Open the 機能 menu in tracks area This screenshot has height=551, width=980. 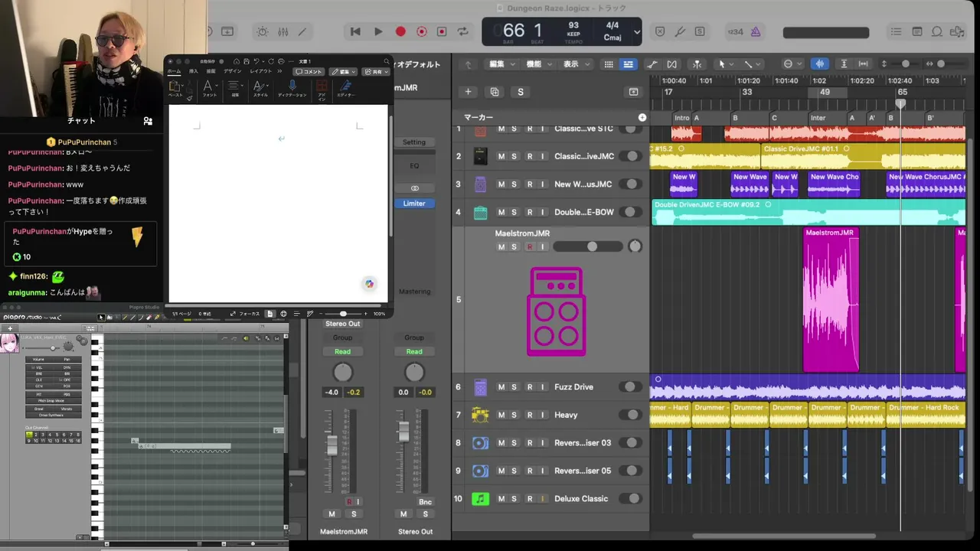coord(538,64)
